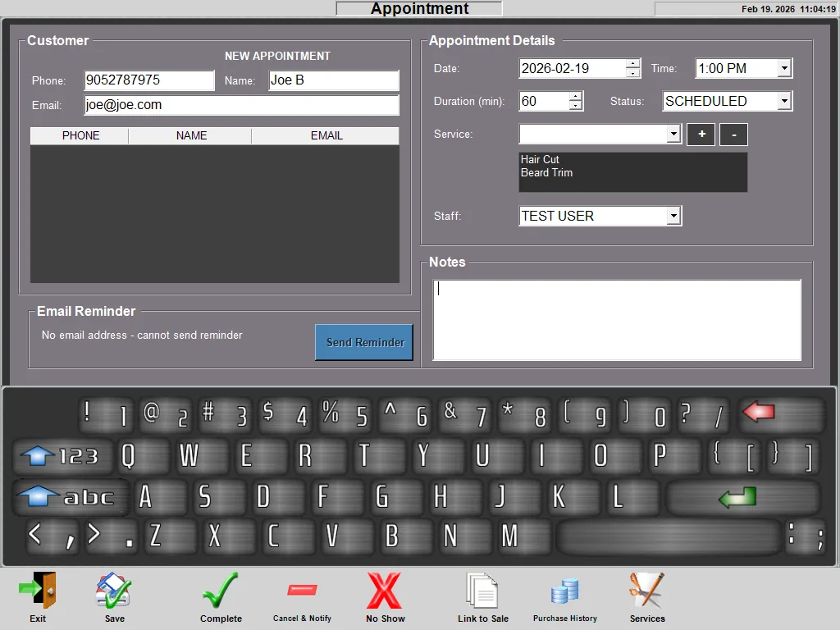
Task: Toggle the 123 shift key
Action: [60, 456]
